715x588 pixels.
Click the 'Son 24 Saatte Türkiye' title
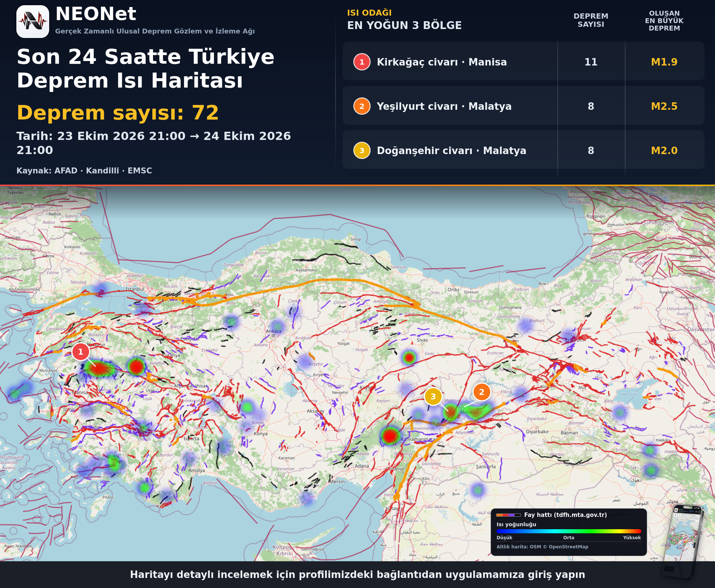(146, 57)
